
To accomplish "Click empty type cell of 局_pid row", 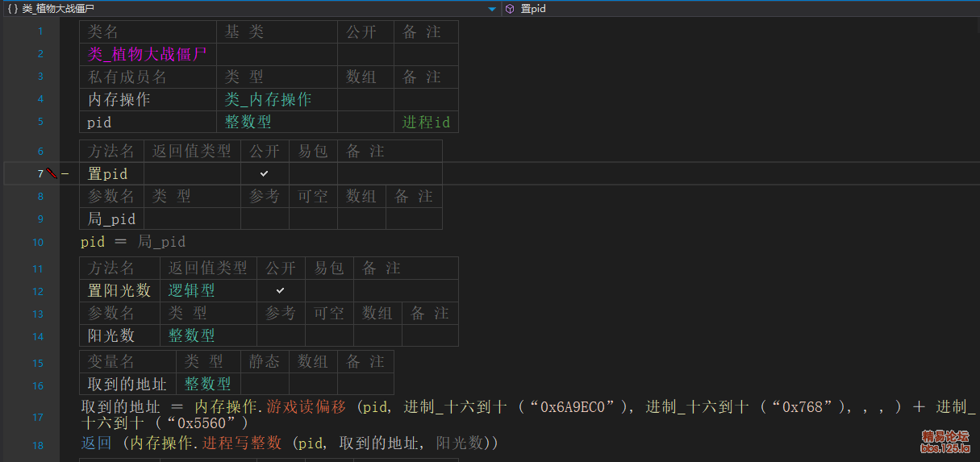I will tap(192, 219).
